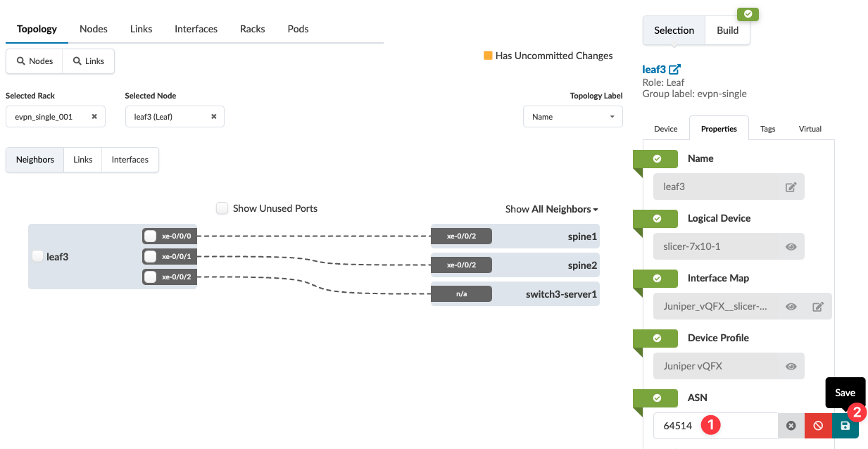This screenshot has height=449, width=868.
Task: Switch to the Racks tab
Action: [252, 29]
